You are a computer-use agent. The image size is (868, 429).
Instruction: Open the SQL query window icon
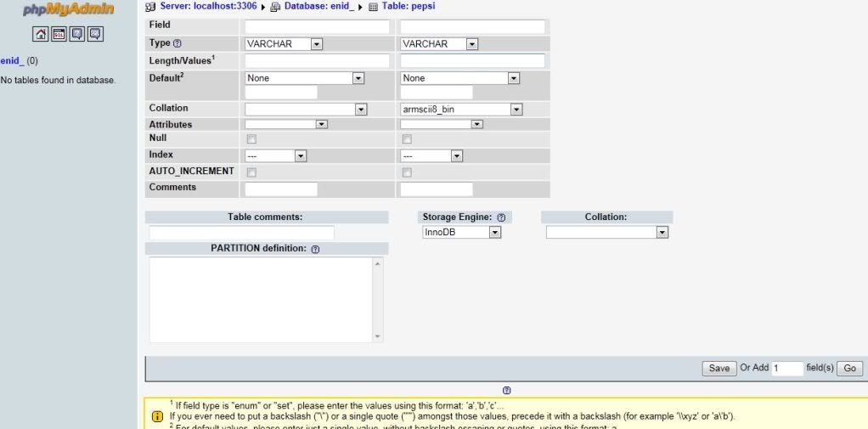(x=59, y=34)
